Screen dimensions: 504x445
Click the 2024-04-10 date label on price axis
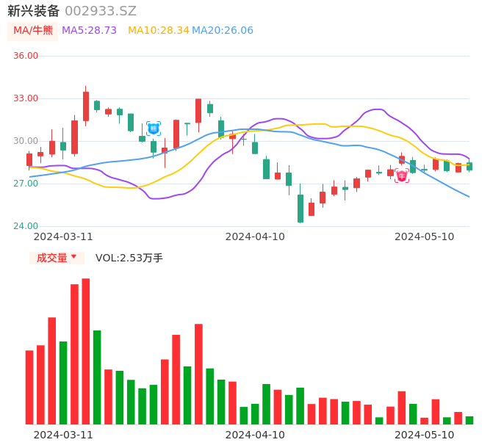[x=254, y=236]
